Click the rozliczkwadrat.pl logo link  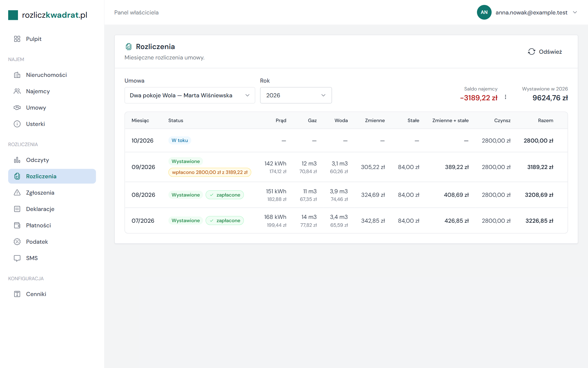point(48,15)
